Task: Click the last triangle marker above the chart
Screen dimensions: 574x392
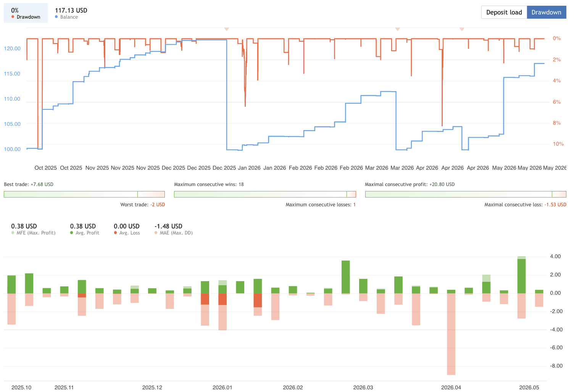Action: 462,29
